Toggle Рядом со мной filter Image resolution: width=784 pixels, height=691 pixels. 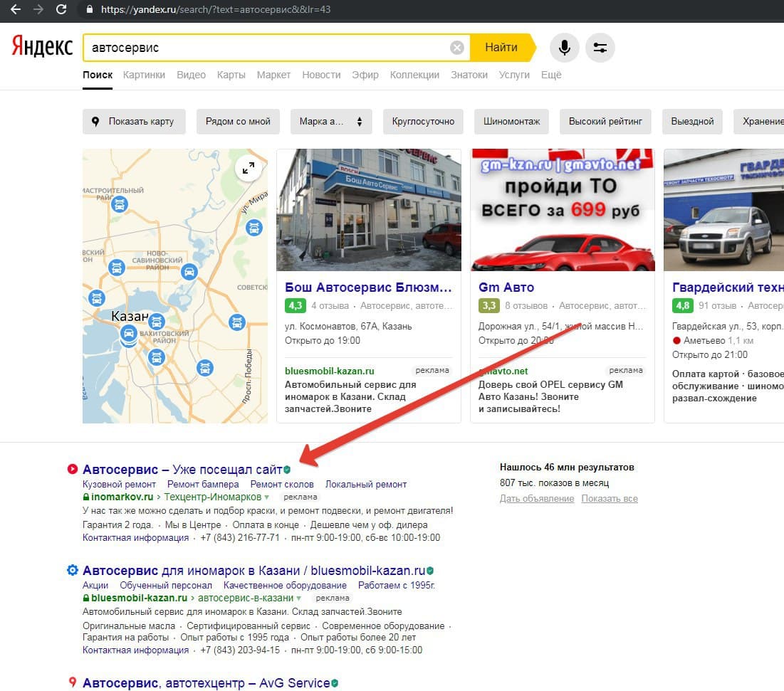pos(238,122)
